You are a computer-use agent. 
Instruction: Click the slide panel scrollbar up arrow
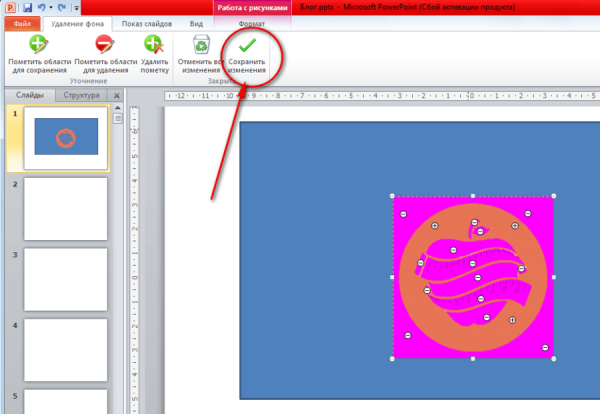click(x=117, y=109)
